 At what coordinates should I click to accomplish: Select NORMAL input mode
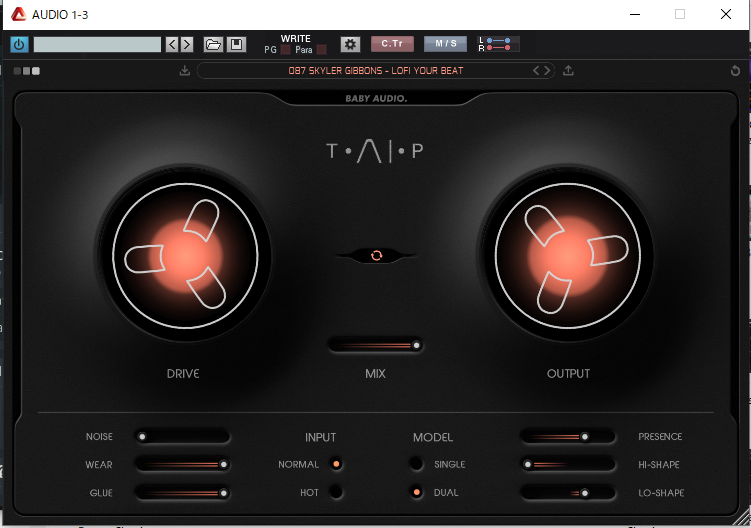[336, 464]
